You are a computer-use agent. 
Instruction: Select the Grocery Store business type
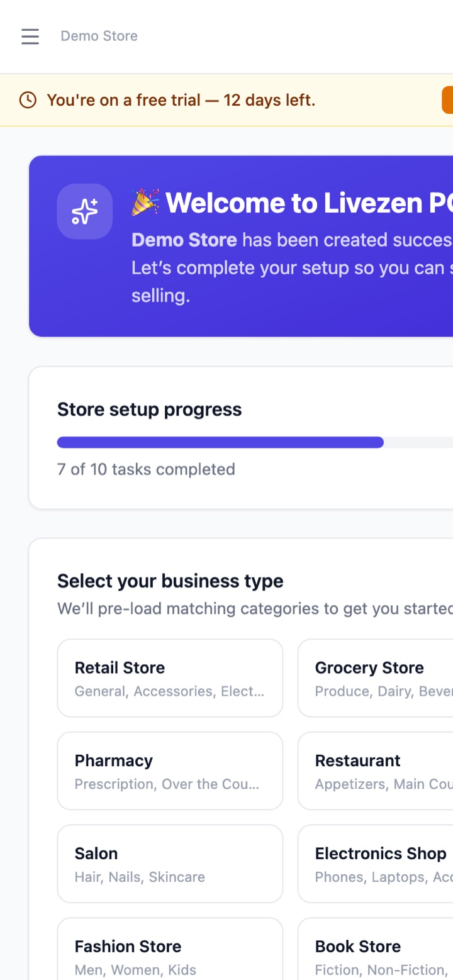[375, 678]
